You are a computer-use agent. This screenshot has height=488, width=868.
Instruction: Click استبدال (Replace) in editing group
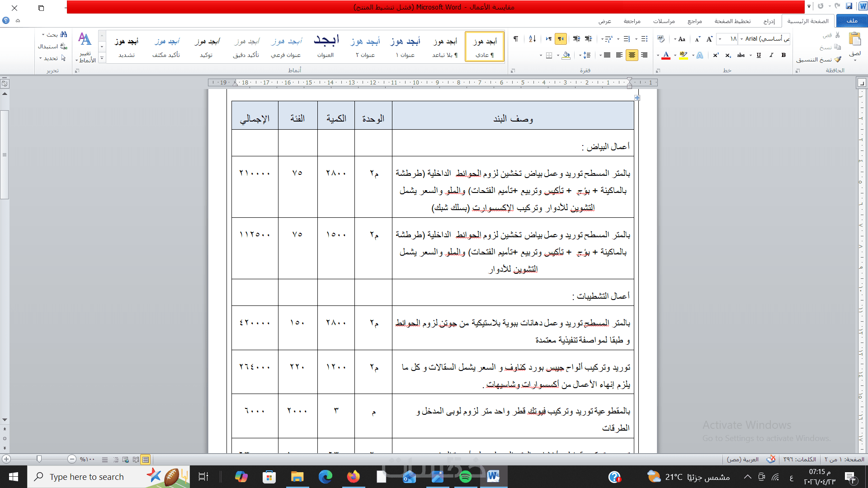click(x=52, y=46)
